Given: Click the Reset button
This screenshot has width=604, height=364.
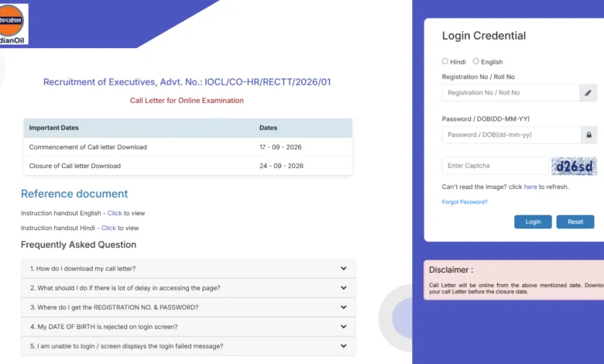Looking at the screenshot, I should click(575, 221).
